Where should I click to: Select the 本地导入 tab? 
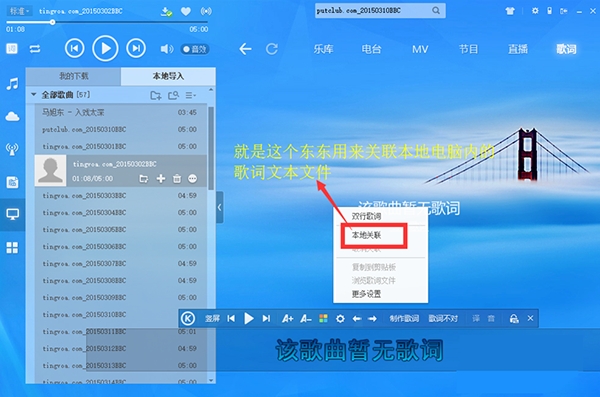(x=168, y=76)
